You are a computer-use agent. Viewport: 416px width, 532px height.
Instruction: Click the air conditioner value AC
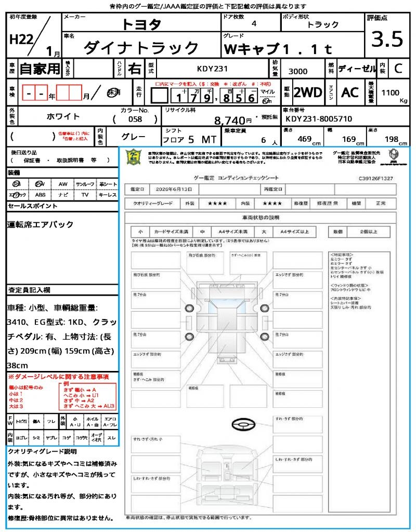point(350,92)
